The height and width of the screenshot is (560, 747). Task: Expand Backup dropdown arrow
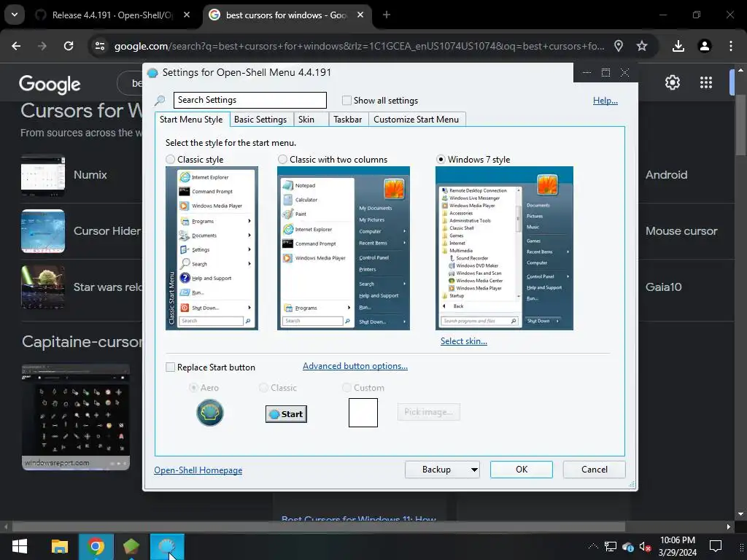tap(474, 470)
